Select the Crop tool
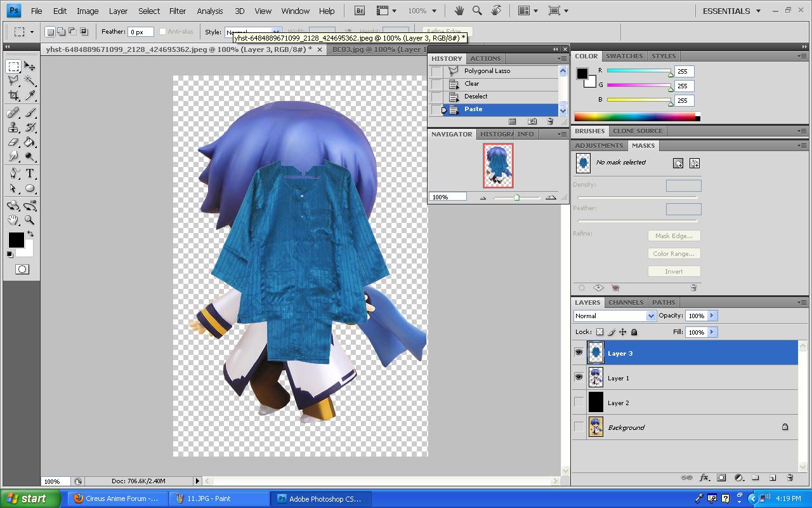 click(x=13, y=95)
